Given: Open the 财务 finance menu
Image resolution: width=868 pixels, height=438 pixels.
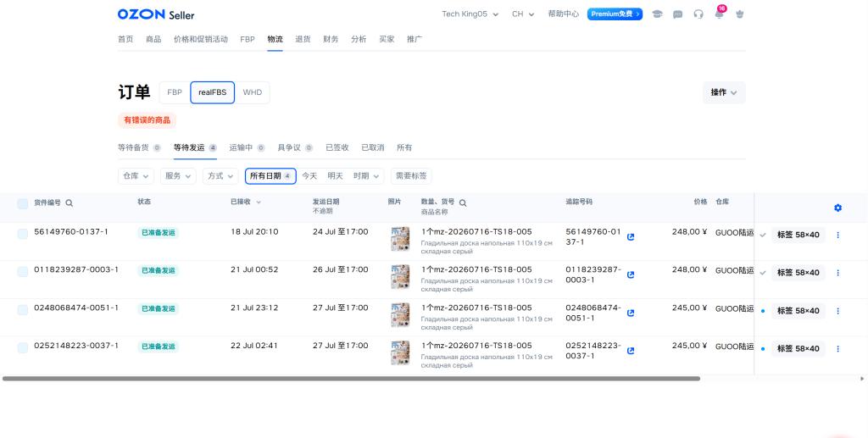Looking at the screenshot, I should click(331, 39).
